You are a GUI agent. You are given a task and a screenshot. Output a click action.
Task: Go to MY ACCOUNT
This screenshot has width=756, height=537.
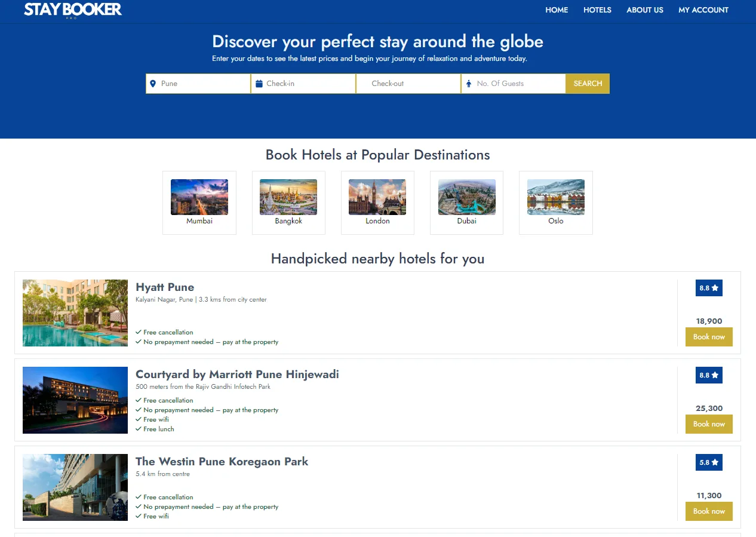[x=703, y=10]
